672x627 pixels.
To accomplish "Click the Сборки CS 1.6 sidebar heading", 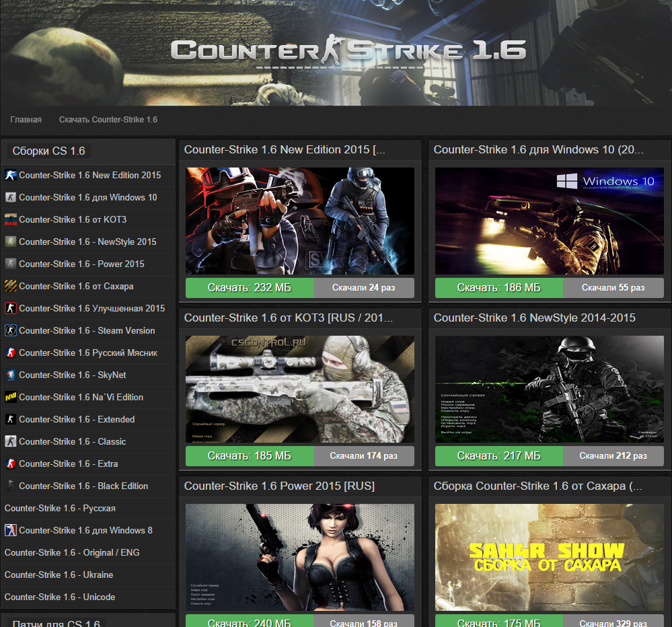I will point(49,151).
